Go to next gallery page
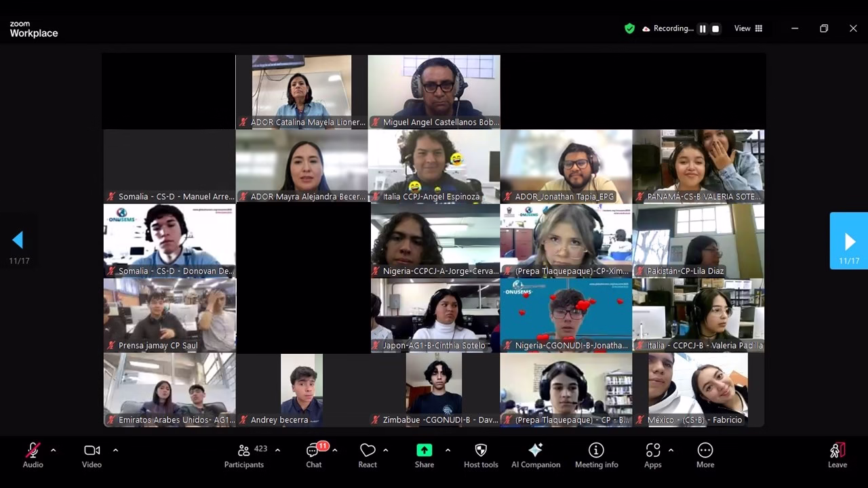 pos(849,241)
